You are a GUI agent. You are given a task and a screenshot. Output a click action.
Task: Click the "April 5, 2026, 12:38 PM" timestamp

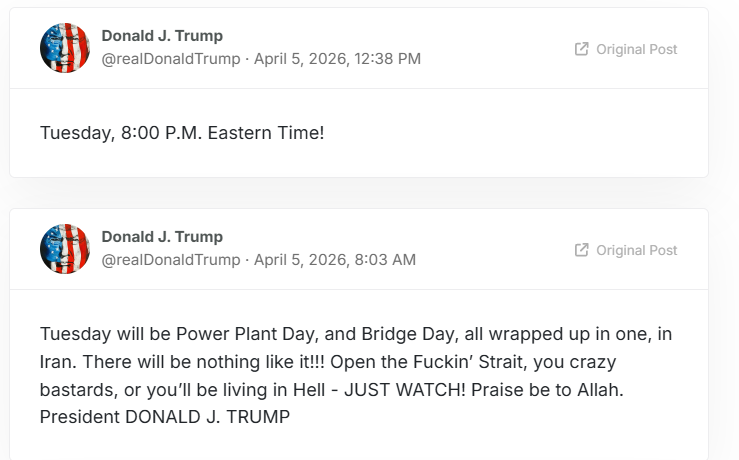pyautogui.click(x=337, y=59)
